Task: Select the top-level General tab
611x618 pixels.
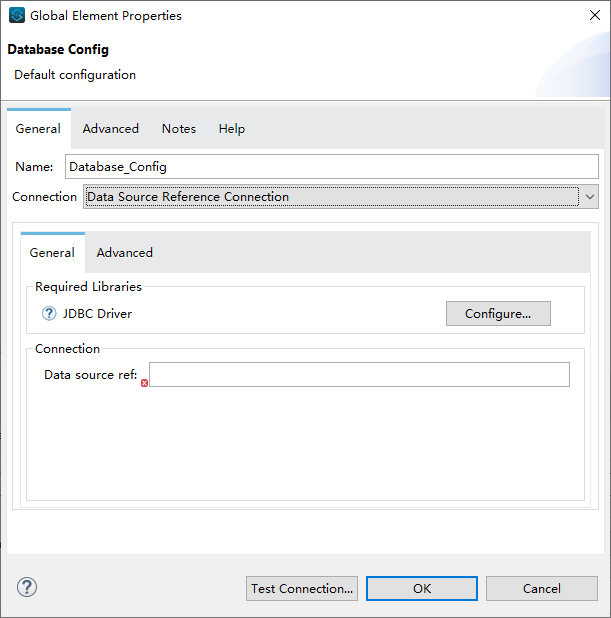Action: point(38,129)
